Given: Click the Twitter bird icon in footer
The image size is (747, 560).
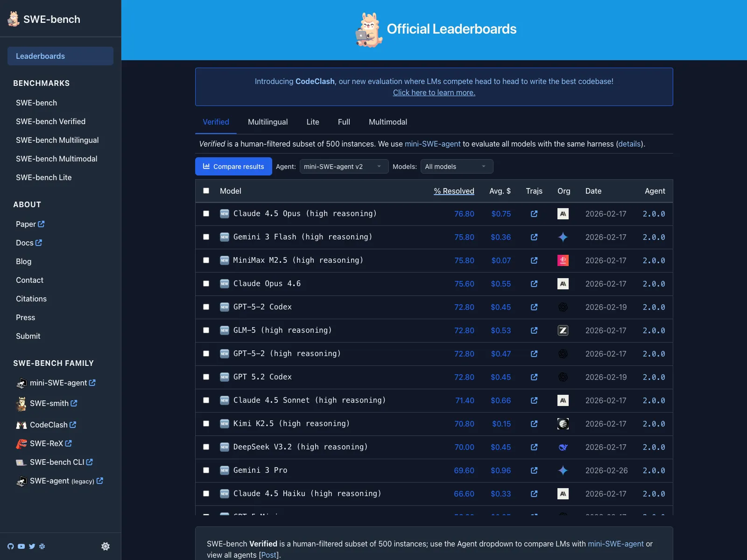Looking at the screenshot, I should pyautogui.click(x=32, y=546).
